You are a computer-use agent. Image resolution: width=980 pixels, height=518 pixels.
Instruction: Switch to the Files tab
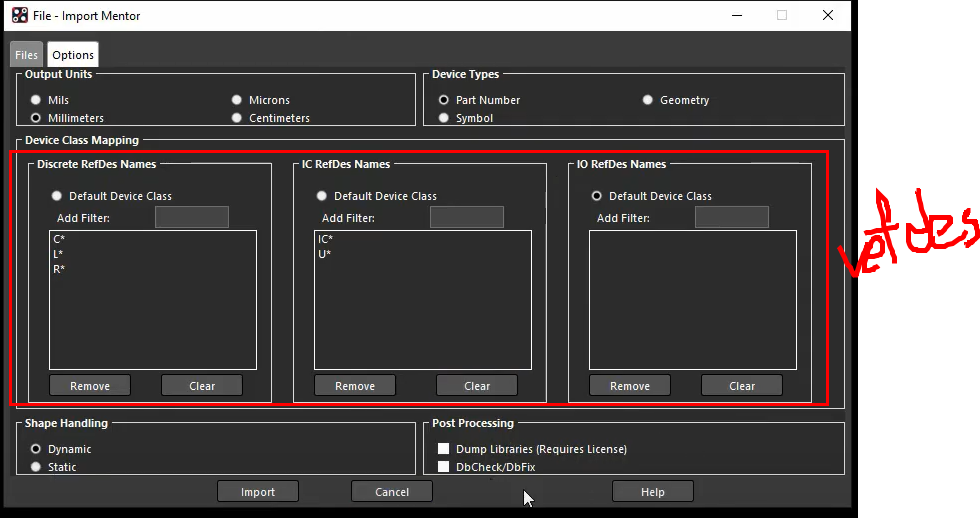click(26, 55)
